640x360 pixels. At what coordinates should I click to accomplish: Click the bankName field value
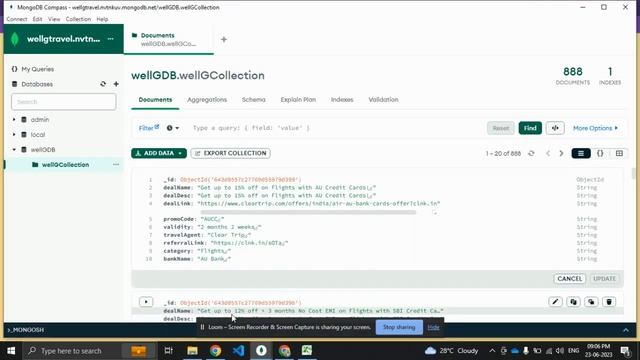point(214,259)
